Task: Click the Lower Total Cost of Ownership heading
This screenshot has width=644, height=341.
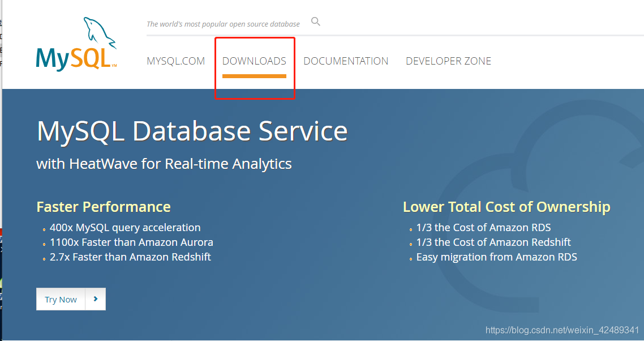Action: tap(506, 207)
